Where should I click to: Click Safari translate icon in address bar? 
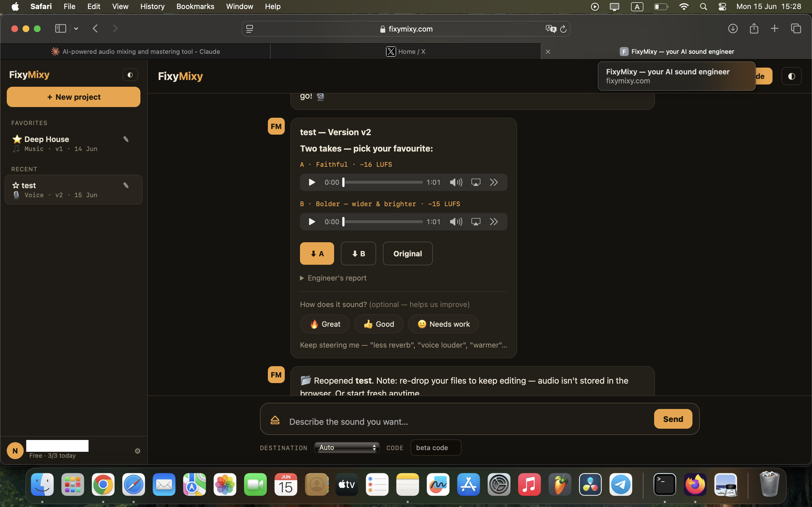pyautogui.click(x=551, y=29)
